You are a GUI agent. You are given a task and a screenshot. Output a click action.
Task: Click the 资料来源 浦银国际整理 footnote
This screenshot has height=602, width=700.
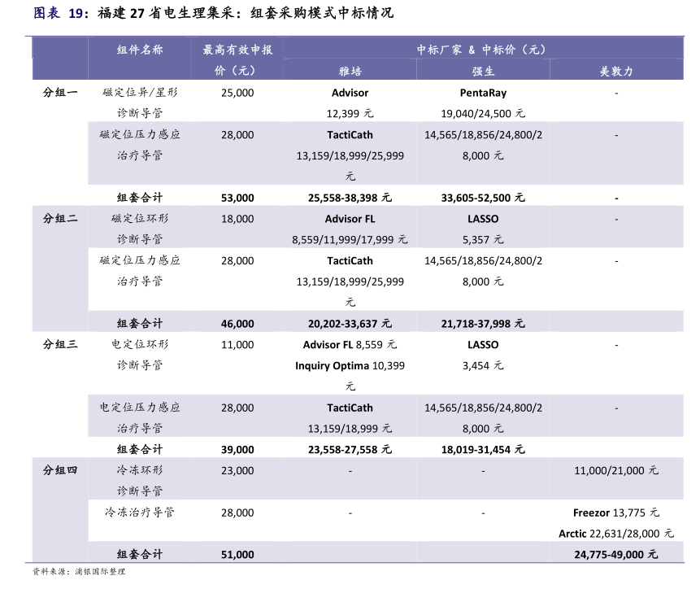[x=79, y=573]
